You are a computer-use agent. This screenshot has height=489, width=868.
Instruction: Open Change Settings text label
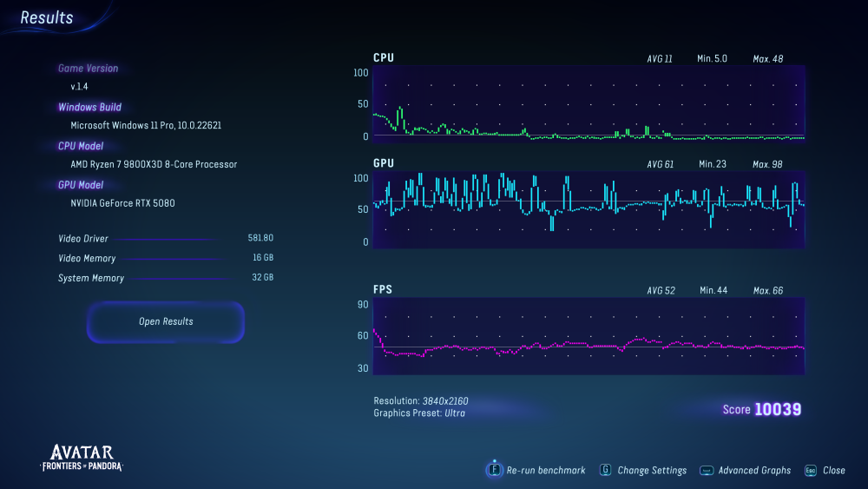click(652, 470)
